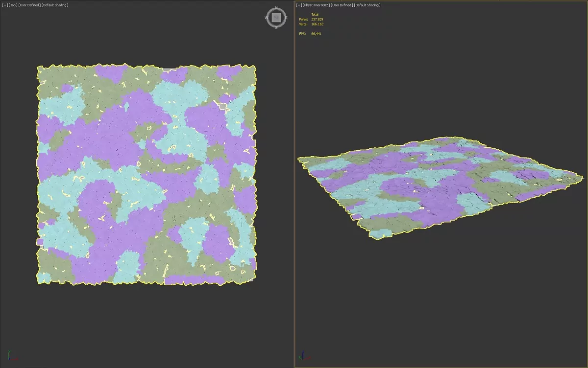Open the [+] menu in PhysCamera002 viewport

pos(299,5)
